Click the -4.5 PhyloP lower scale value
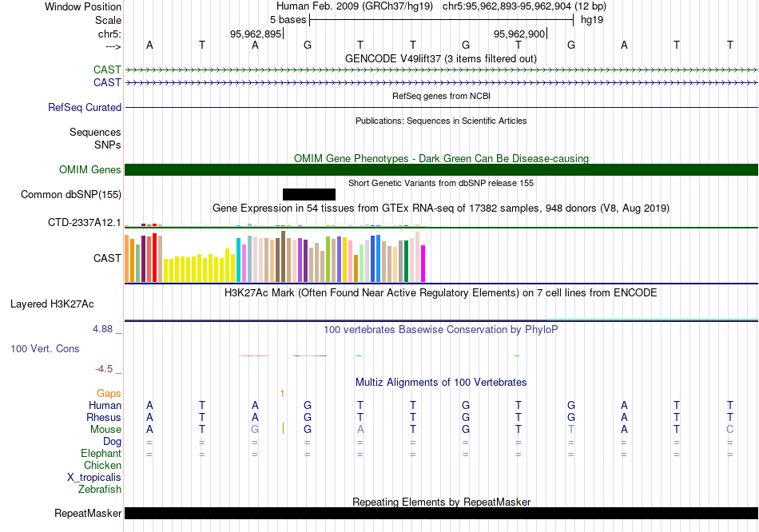759x532 pixels. 104,369
